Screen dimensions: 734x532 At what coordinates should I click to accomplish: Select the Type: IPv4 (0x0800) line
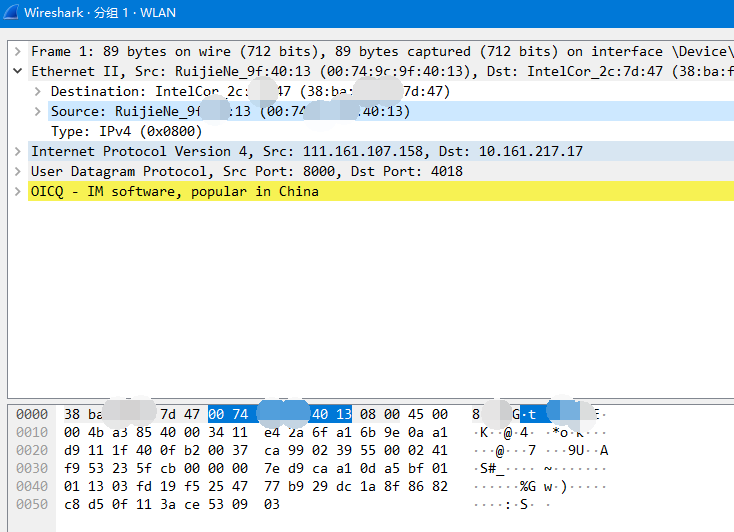391,132
